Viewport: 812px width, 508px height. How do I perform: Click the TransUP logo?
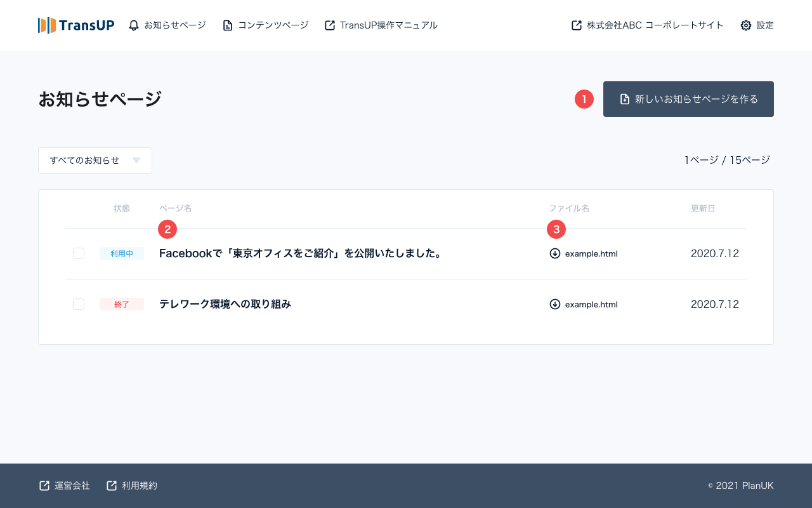(76, 25)
